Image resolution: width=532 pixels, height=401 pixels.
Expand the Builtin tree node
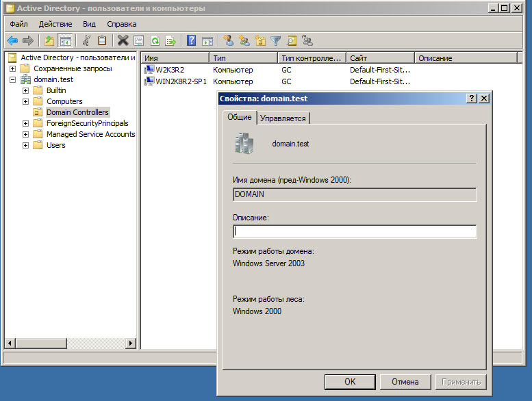point(26,90)
